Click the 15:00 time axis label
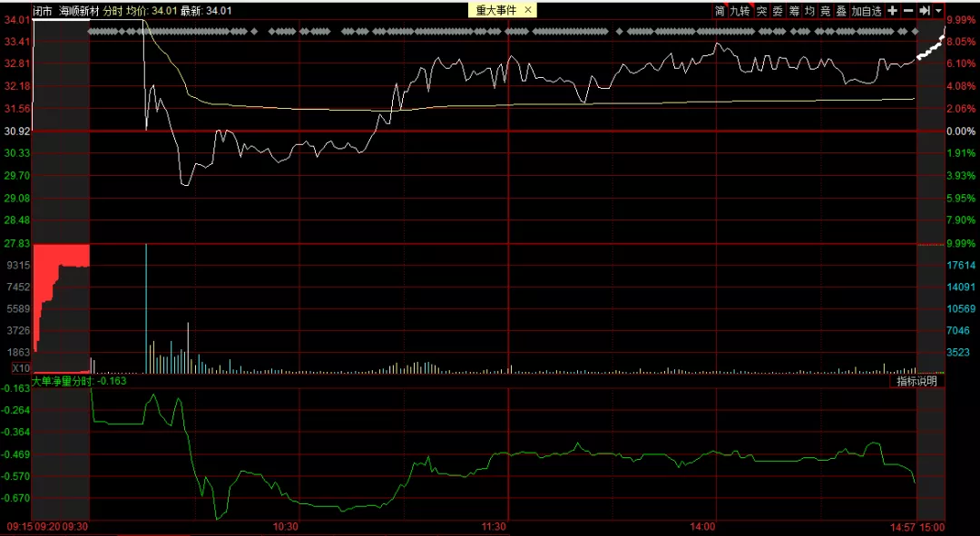This screenshot has width=980, height=536. [933, 527]
